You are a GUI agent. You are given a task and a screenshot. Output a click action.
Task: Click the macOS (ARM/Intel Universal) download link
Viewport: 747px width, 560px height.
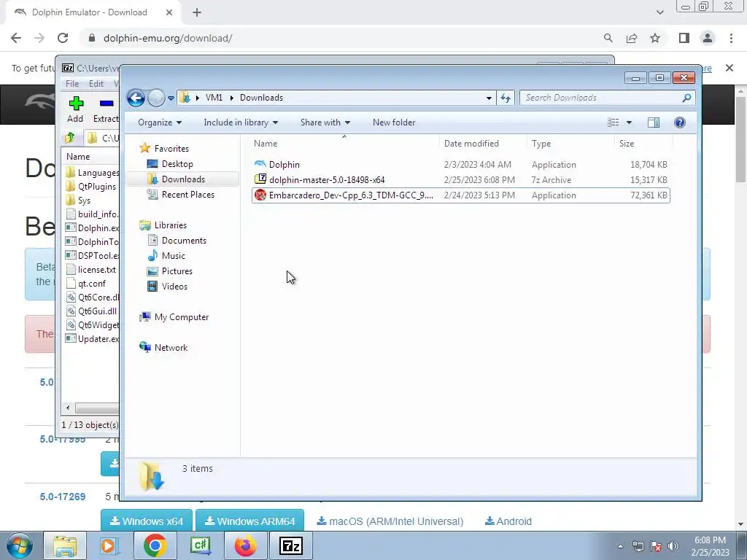click(x=390, y=521)
